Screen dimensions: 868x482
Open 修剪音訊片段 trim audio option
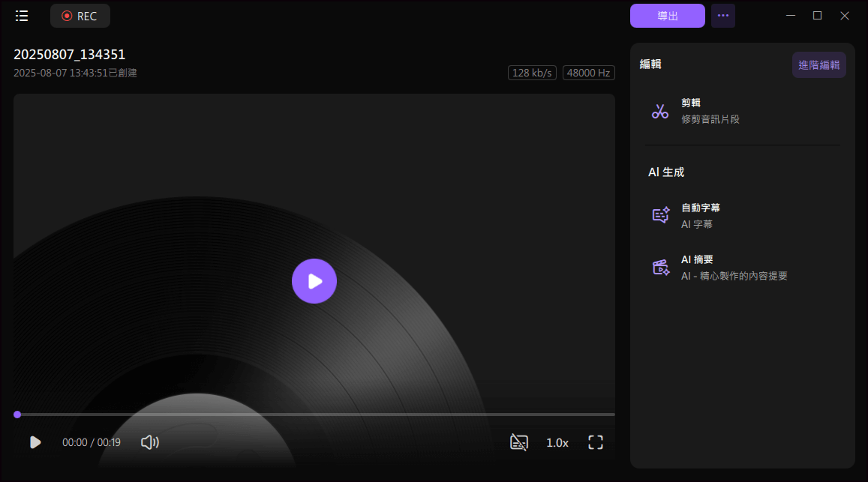point(710,119)
